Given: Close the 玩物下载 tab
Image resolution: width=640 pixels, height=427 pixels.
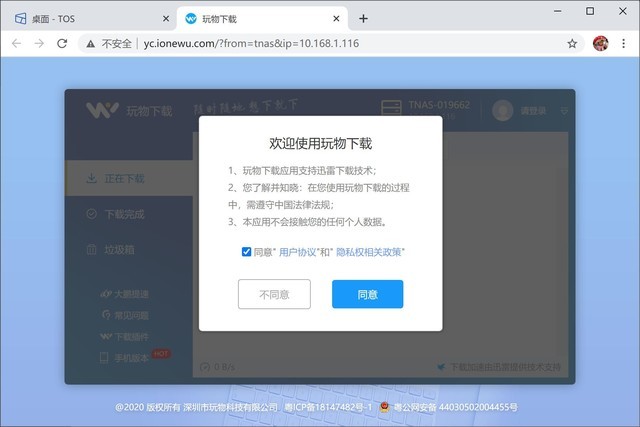Looking at the screenshot, I should (336, 18).
